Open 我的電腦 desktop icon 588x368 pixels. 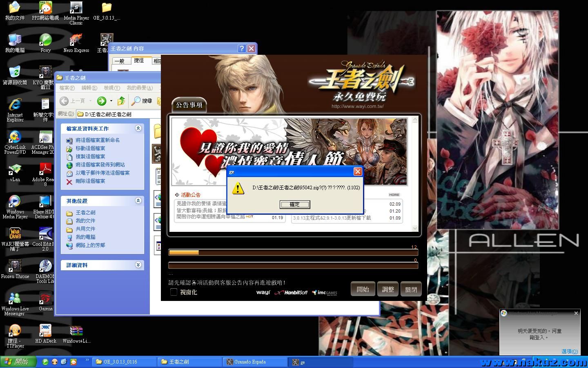coord(15,43)
